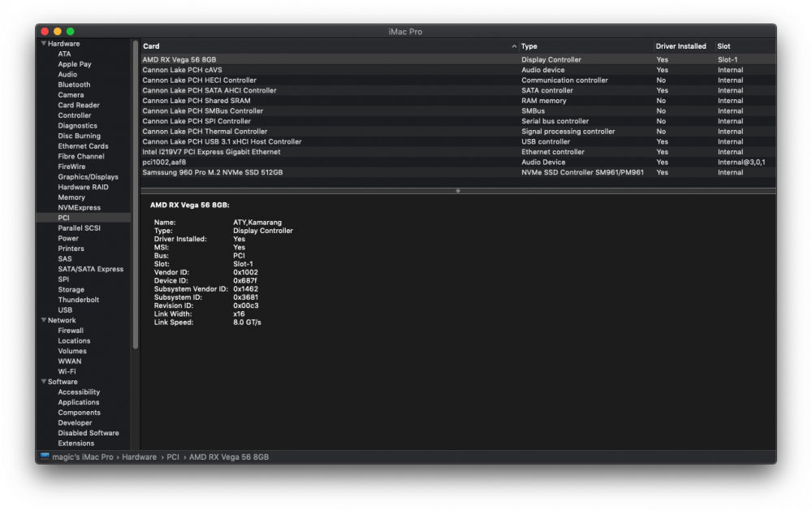Select the AMD RX Vega 56 8GB row
Image resolution: width=812 pixels, height=511 pixels.
click(458, 59)
